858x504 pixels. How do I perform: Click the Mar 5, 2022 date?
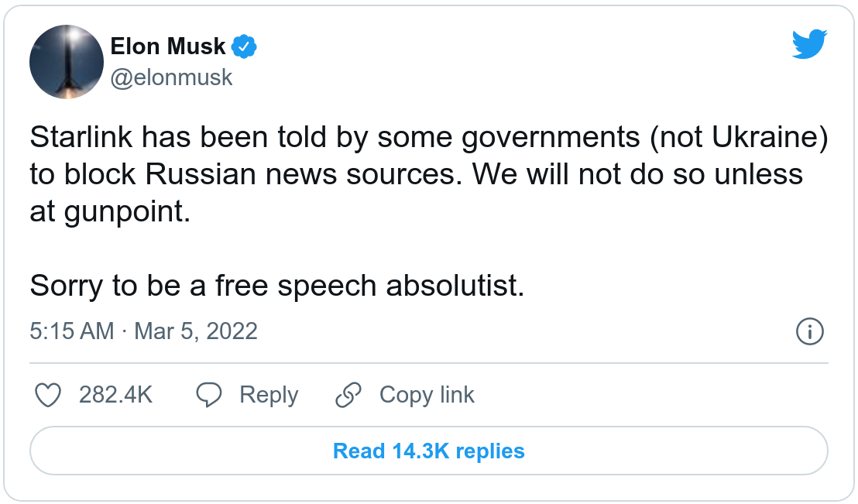pos(196,331)
